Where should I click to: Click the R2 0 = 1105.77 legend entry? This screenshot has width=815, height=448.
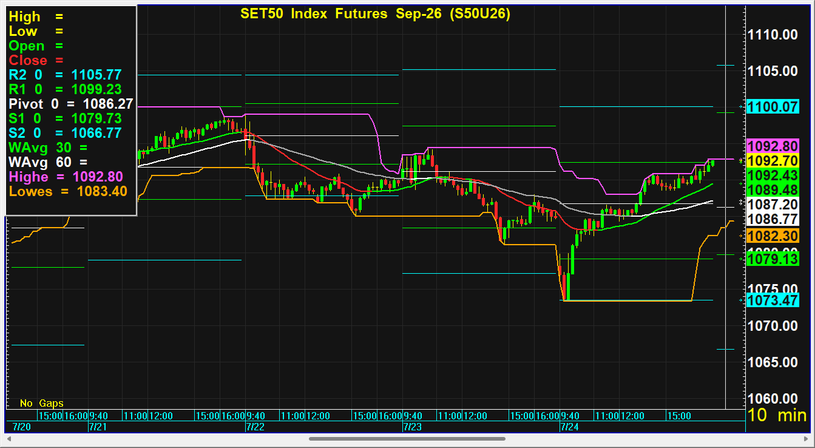click(x=65, y=75)
